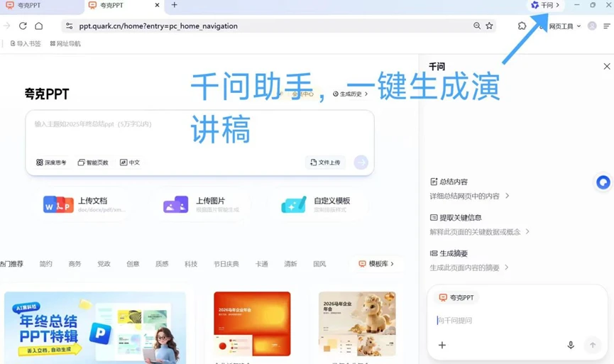Click 解释此页面的关键数据或概念 suggestion
The width and height of the screenshot is (614, 364).
point(479,232)
